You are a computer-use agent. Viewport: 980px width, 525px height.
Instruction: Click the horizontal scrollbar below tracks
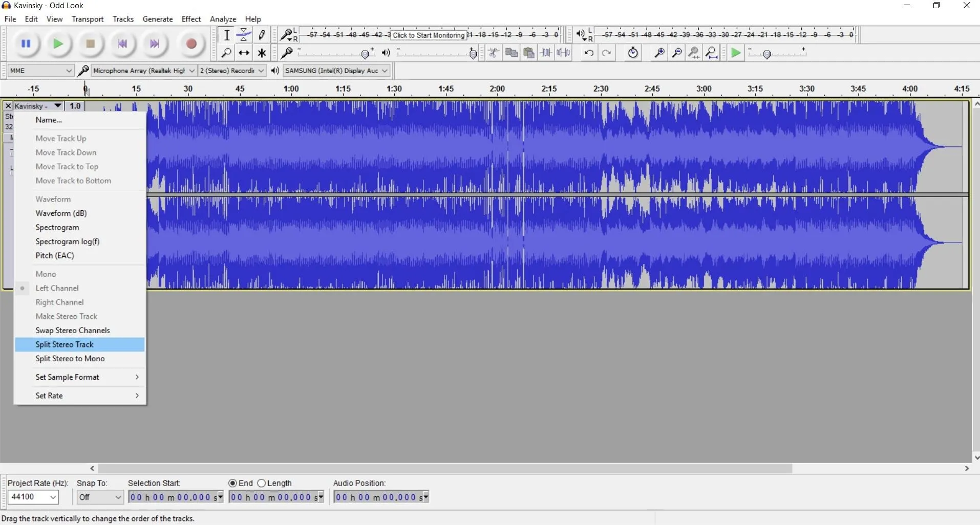445,468
